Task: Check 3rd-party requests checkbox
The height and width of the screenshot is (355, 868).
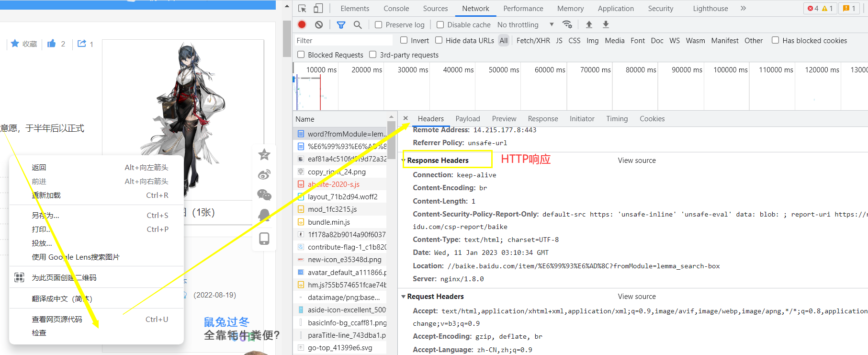Action: coord(372,55)
